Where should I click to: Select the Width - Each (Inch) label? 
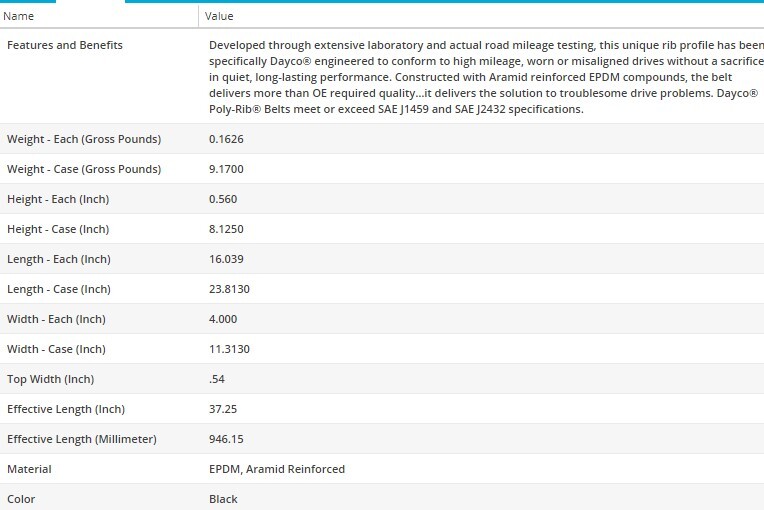pyautogui.click(x=56, y=319)
